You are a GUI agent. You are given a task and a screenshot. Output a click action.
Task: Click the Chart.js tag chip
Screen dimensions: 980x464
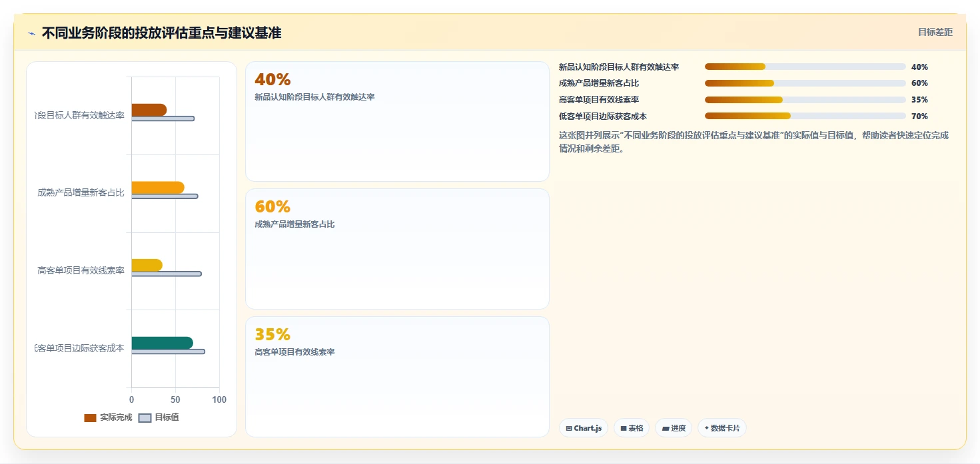(584, 428)
